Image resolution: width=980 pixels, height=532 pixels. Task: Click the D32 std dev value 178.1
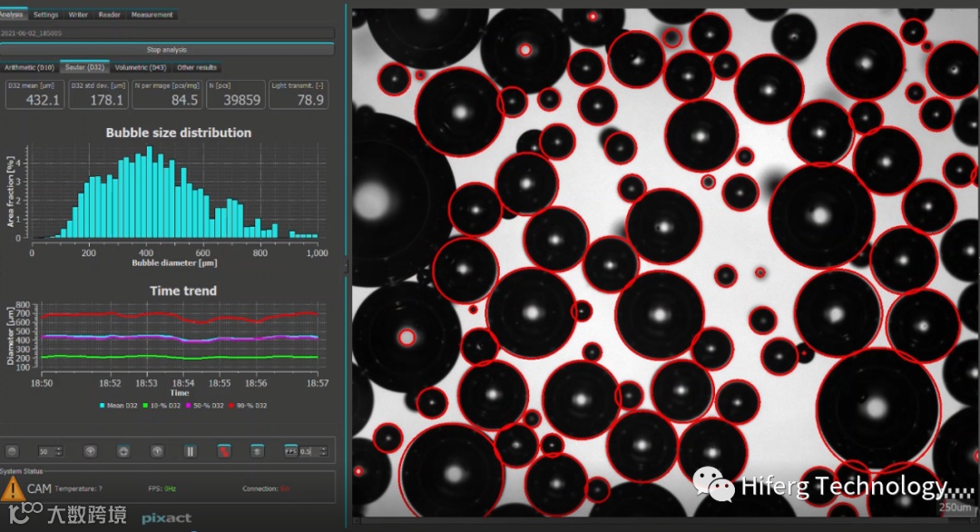[x=106, y=100]
